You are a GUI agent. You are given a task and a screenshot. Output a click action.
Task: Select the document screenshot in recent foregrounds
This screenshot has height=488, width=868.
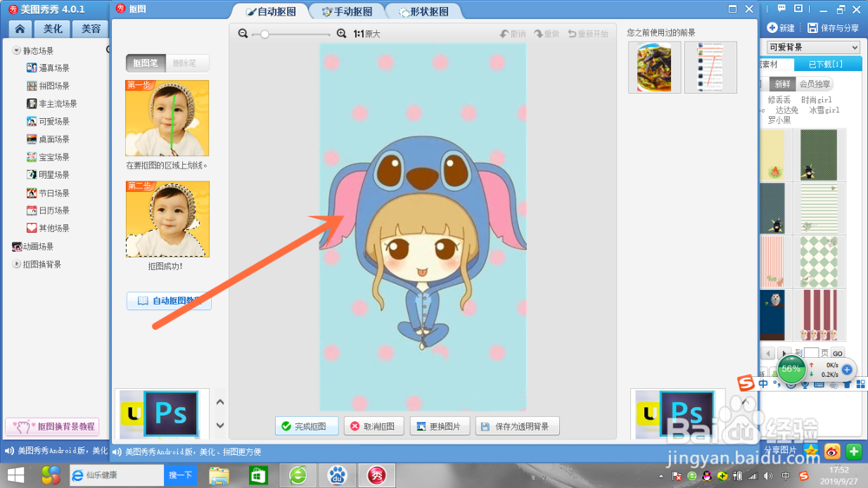coord(710,67)
